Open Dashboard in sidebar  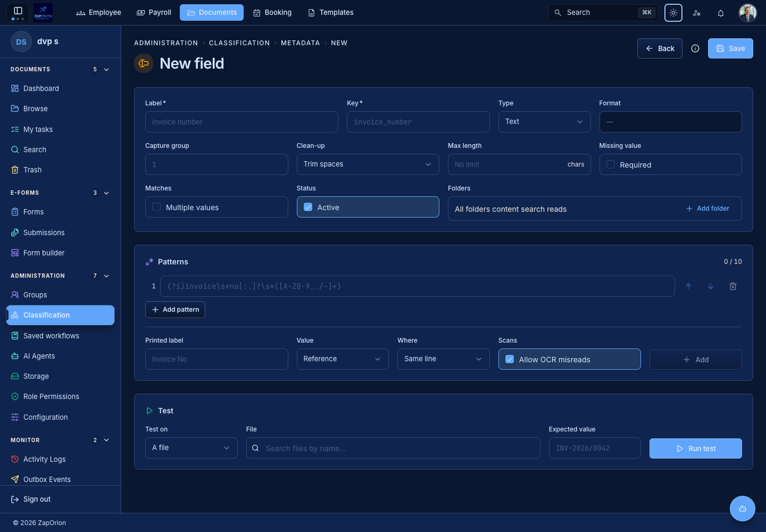[60, 88]
